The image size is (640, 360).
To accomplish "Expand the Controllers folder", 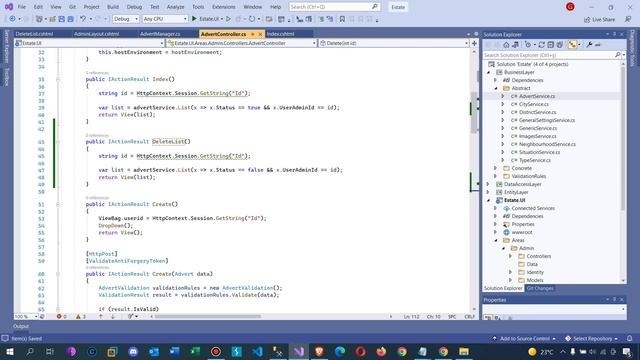I will click(x=511, y=256).
